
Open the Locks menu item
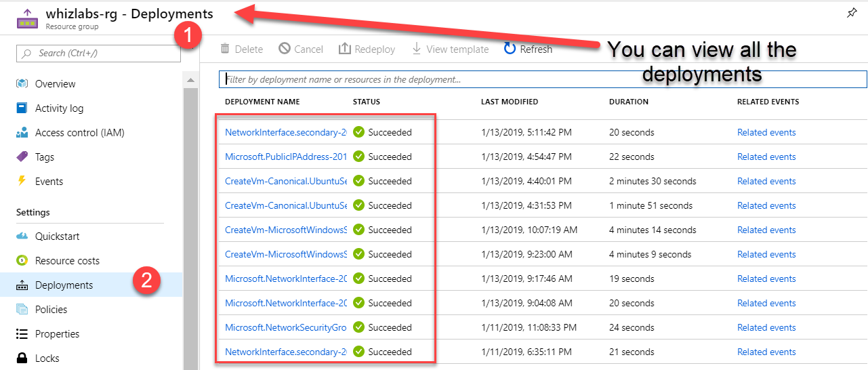click(47, 358)
